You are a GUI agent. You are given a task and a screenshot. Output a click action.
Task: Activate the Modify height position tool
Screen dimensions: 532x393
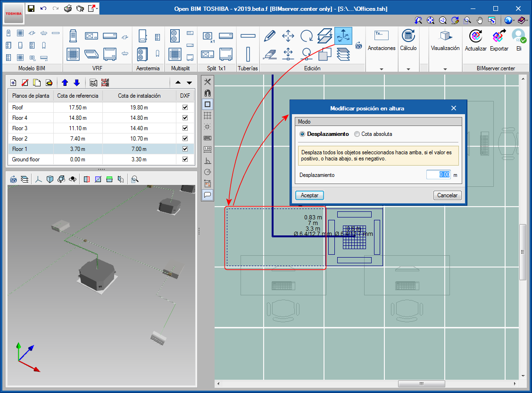pos(343,36)
